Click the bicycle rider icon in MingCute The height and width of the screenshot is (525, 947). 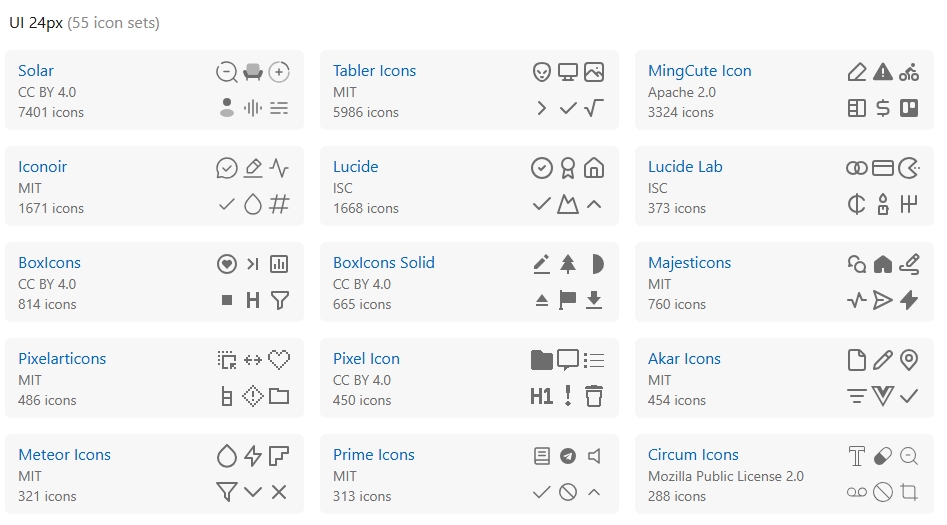click(909, 72)
